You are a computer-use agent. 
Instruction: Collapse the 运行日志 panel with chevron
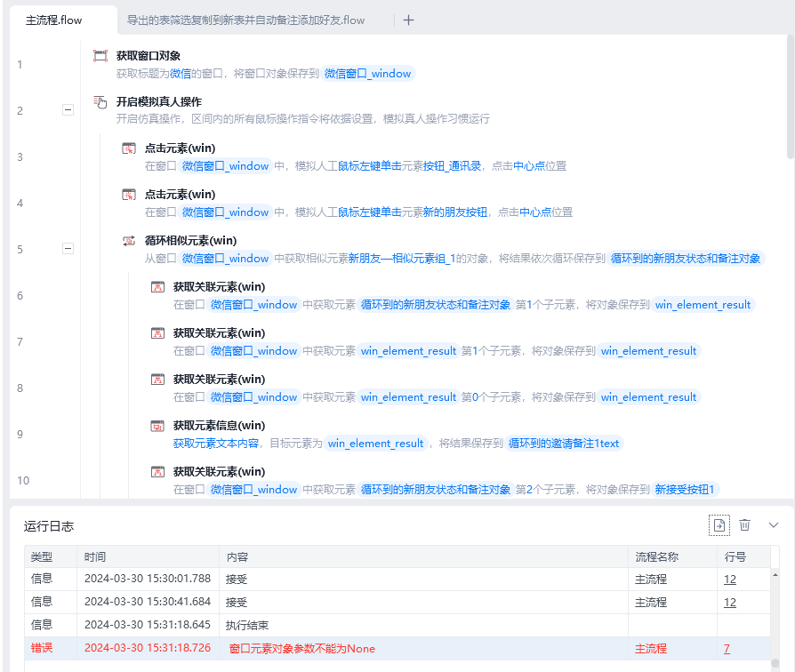(773, 525)
